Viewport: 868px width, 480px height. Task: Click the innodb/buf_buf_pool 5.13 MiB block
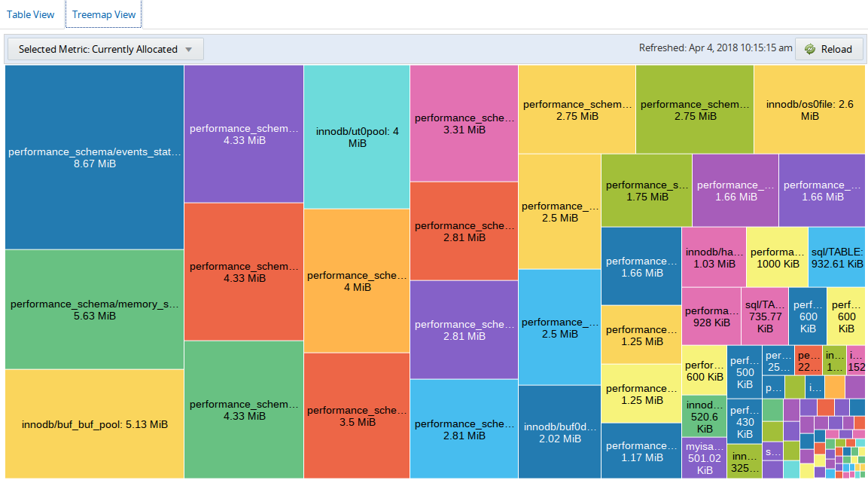(94, 424)
